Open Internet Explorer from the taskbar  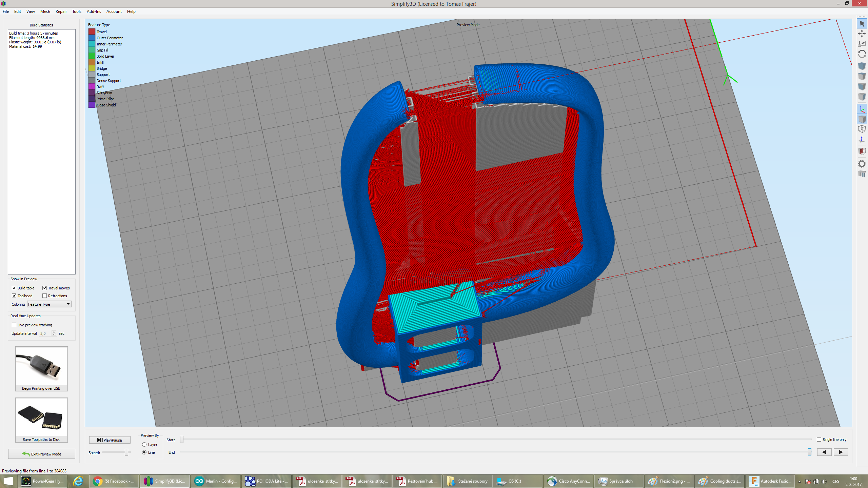click(78, 481)
